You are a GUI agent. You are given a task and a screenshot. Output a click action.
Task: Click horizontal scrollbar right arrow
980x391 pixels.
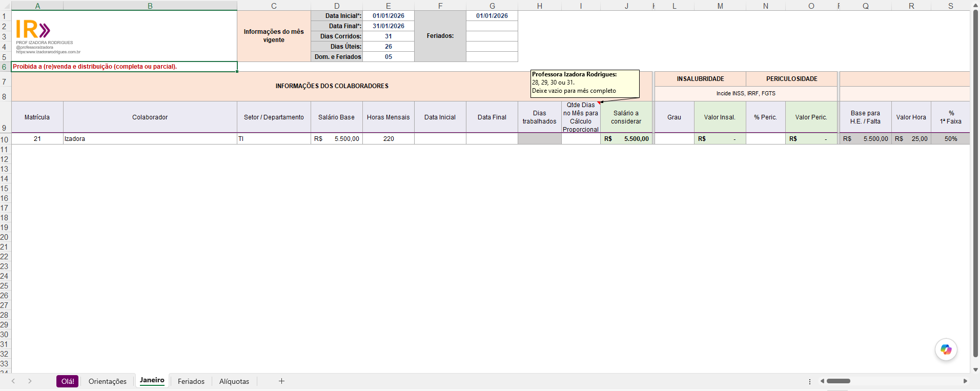965,381
